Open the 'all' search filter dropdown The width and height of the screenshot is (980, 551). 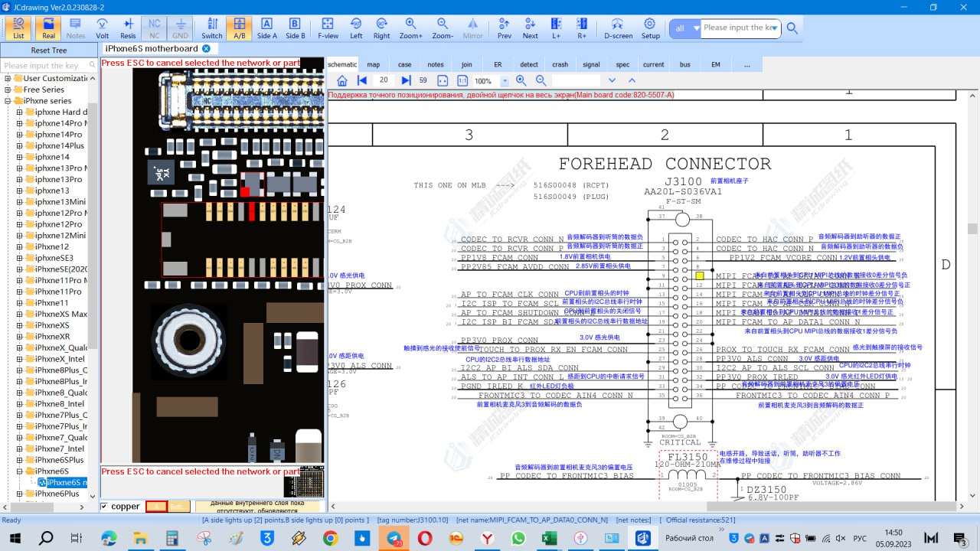pos(685,28)
